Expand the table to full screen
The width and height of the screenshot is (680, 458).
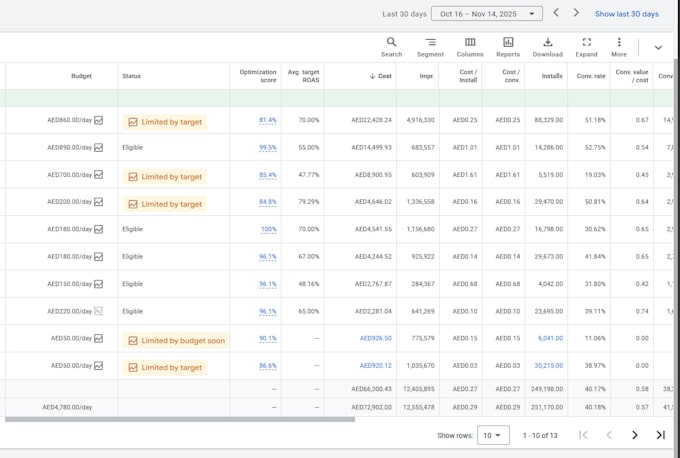click(x=586, y=47)
